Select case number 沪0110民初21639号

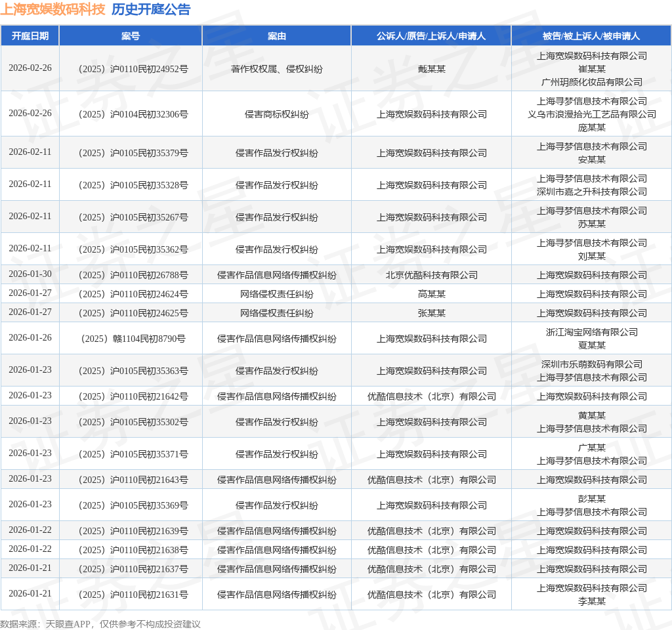pyautogui.click(x=149, y=531)
